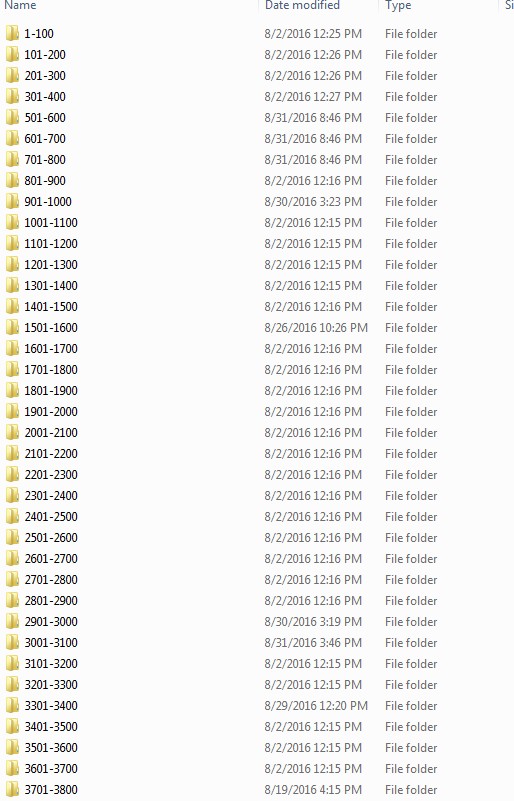Screen dimensions: 514x801
Task: Select the 2001-2100 folder icon
Action: coord(12,433)
